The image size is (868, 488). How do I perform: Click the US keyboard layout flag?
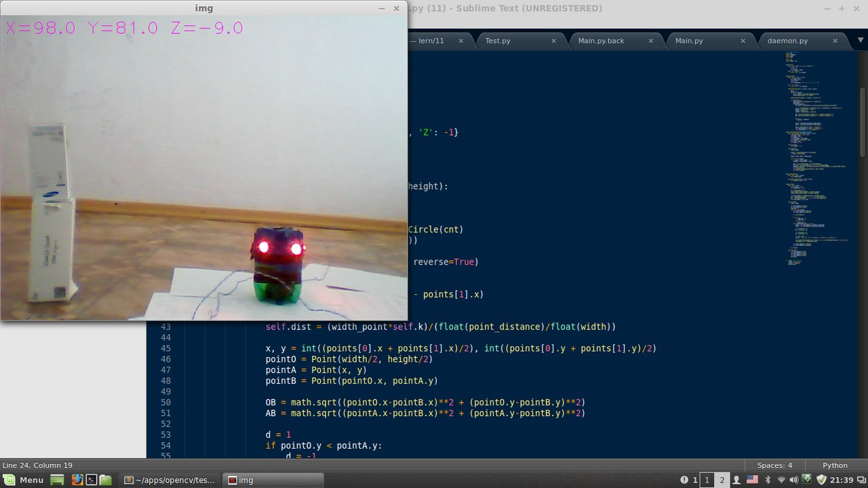(x=752, y=480)
